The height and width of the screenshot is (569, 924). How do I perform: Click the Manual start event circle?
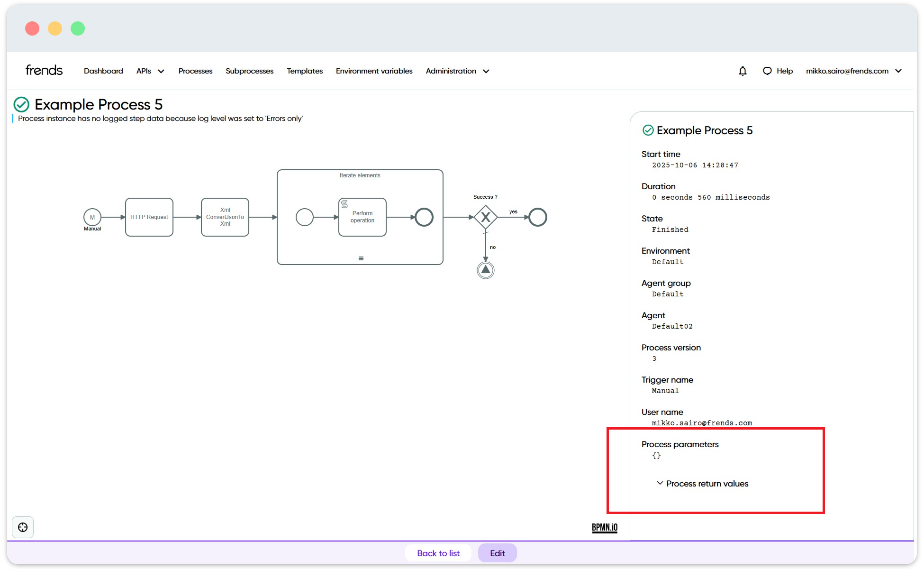[x=92, y=217]
